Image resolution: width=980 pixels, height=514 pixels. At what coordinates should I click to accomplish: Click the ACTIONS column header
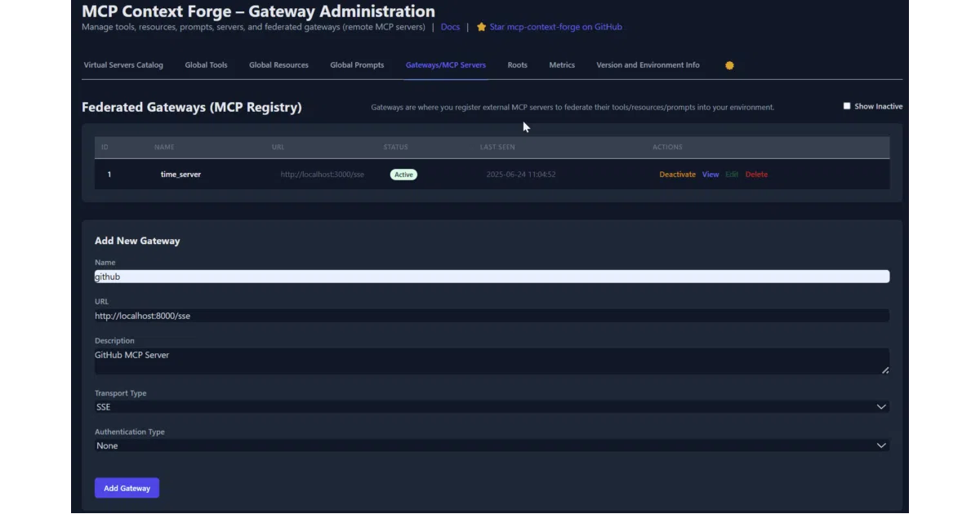[x=667, y=148]
